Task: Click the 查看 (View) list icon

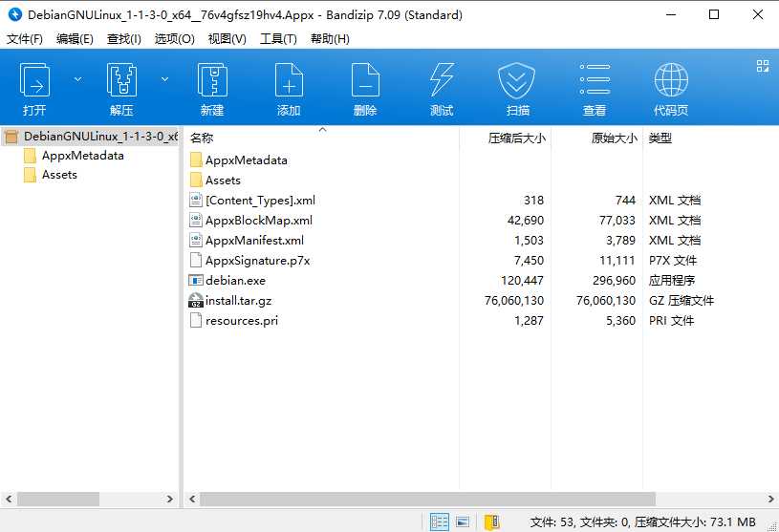Action: click(595, 89)
